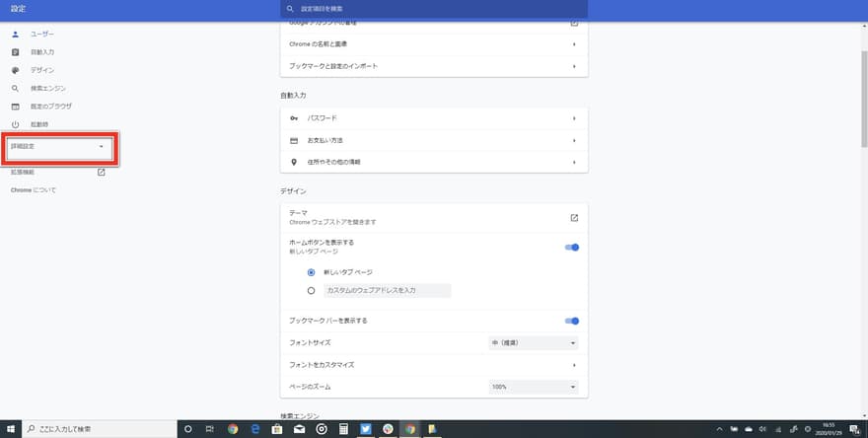Open Chrome について in sidebar

click(33, 188)
